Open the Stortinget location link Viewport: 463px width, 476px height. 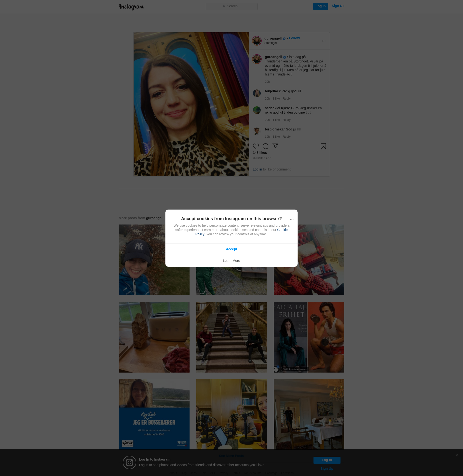tap(270, 43)
